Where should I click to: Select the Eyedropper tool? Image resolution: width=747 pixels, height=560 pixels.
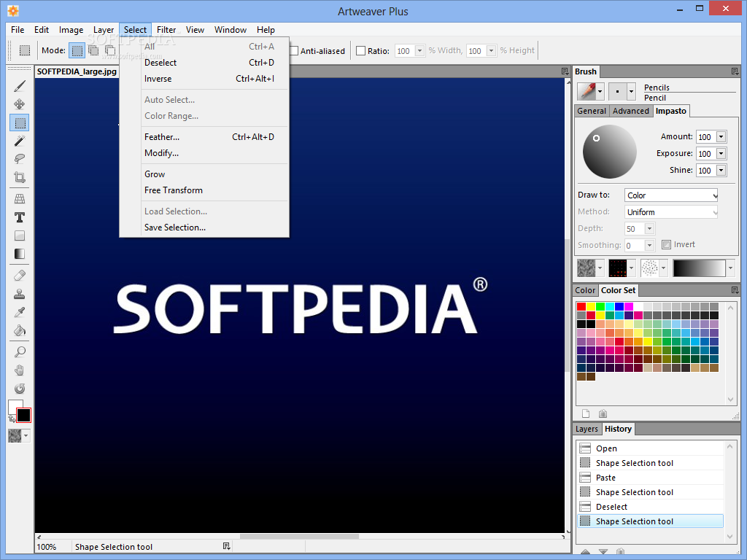click(20, 312)
